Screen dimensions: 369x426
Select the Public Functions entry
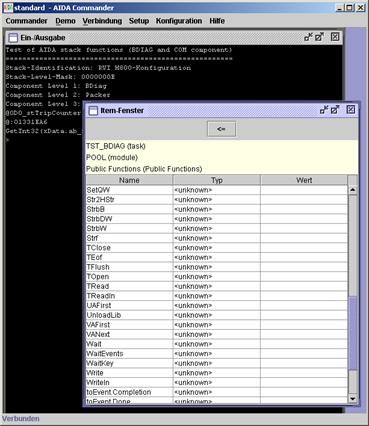coord(222,169)
